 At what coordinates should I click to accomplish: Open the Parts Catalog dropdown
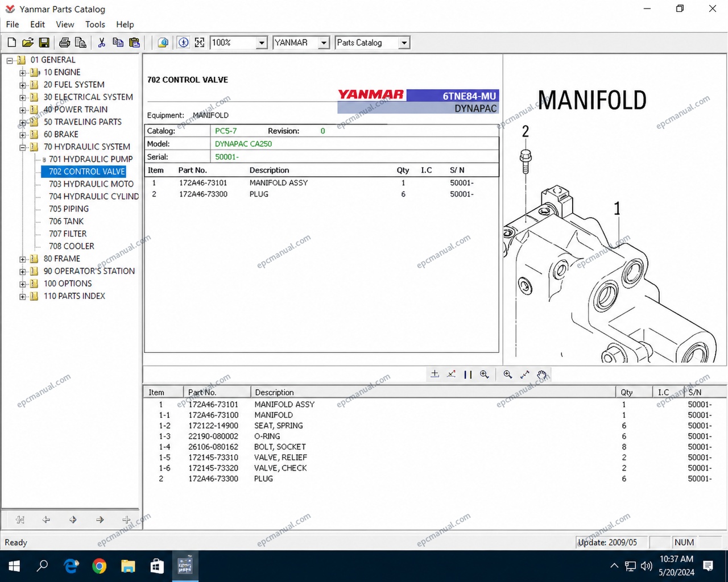click(x=404, y=43)
